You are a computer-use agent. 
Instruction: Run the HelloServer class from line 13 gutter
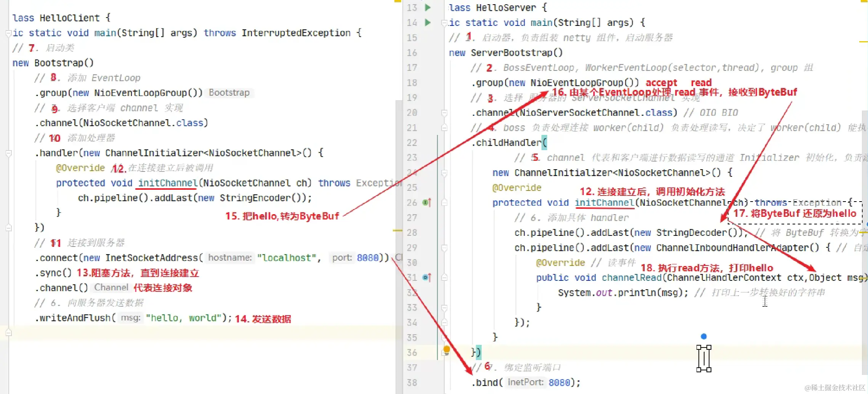pyautogui.click(x=428, y=8)
